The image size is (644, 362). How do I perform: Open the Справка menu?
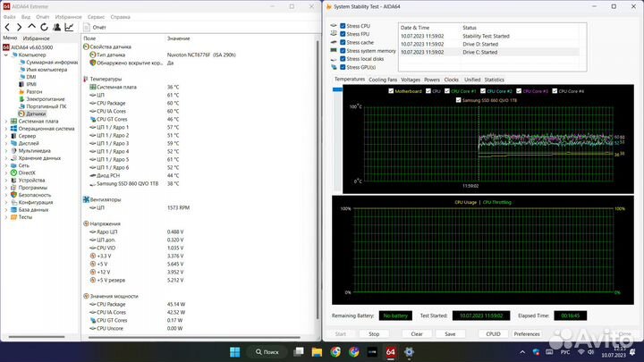(x=121, y=17)
